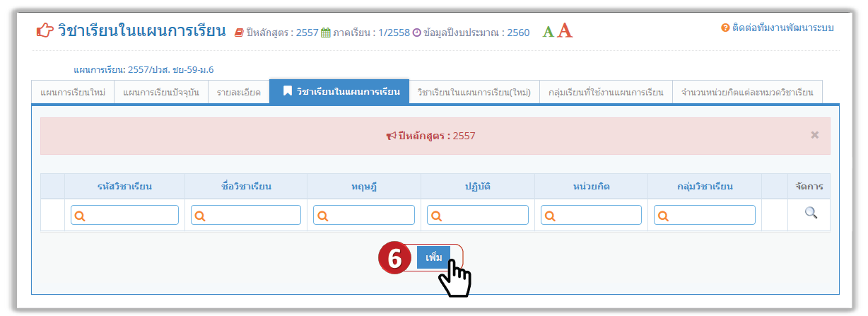The height and width of the screenshot is (316, 868).
Task: Go to กลุ่มเรียนที่ใช้งานแผนการเรียน tab
Action: point(606,92)
